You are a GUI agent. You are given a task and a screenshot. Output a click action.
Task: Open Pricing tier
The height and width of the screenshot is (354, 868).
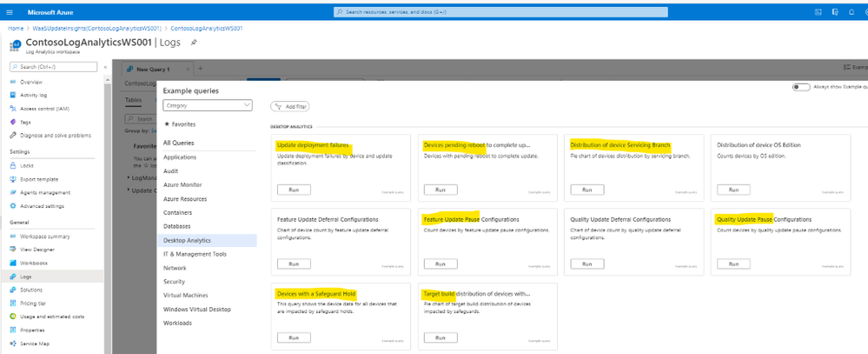pyautogui.click(x=35, y=303)
